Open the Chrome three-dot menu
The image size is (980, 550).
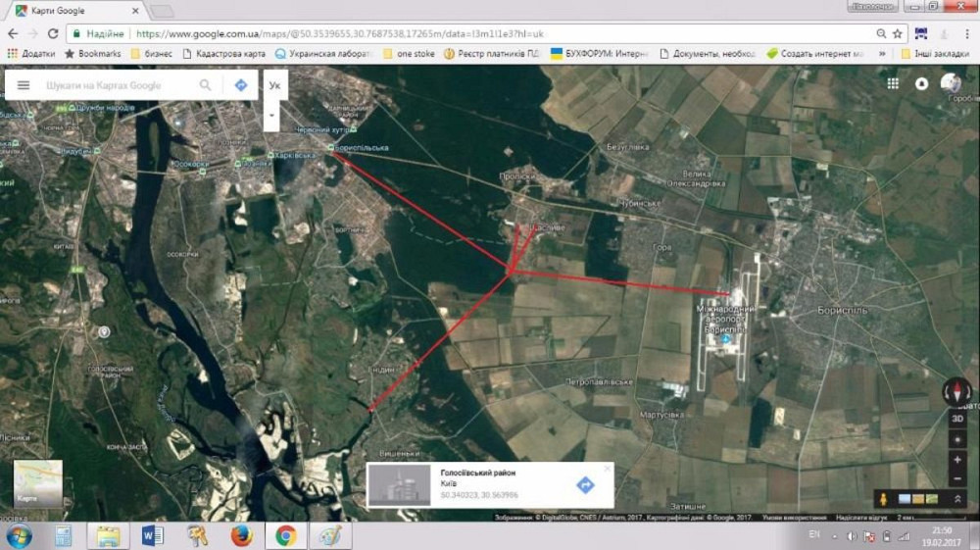[x=967, y=33]
